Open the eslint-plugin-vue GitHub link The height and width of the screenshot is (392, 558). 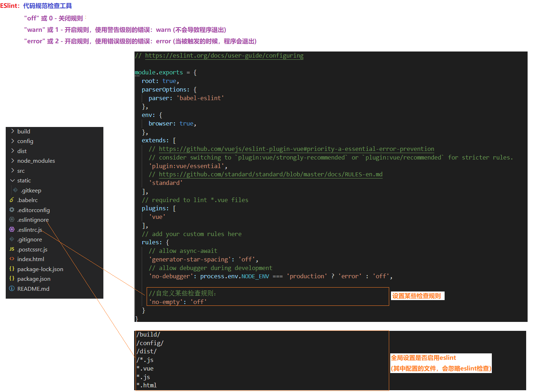[296, 149]
